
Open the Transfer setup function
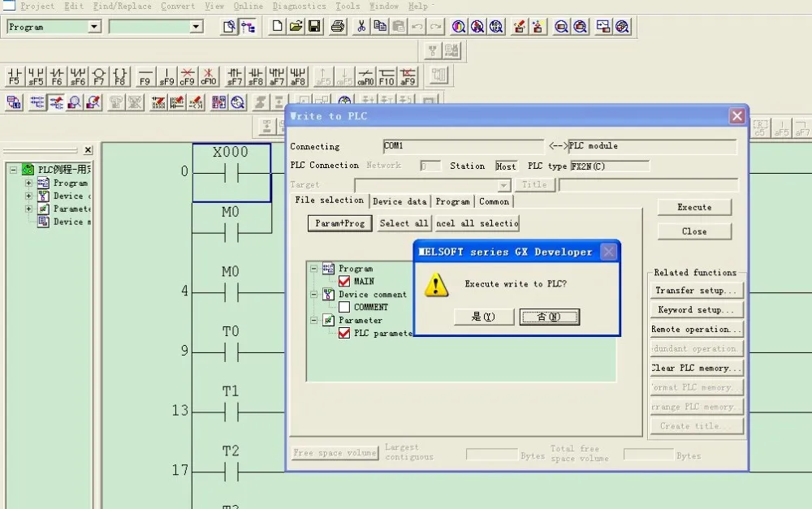coord(696,291)
